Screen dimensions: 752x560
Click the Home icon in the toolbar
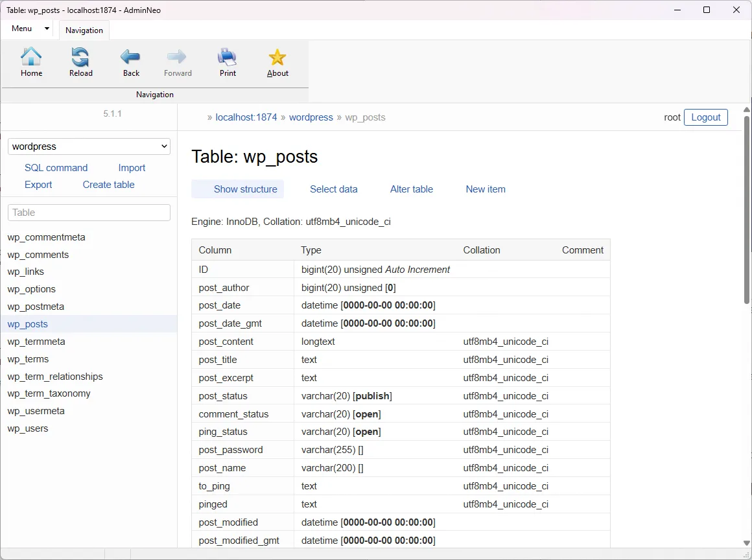(31, 62)
